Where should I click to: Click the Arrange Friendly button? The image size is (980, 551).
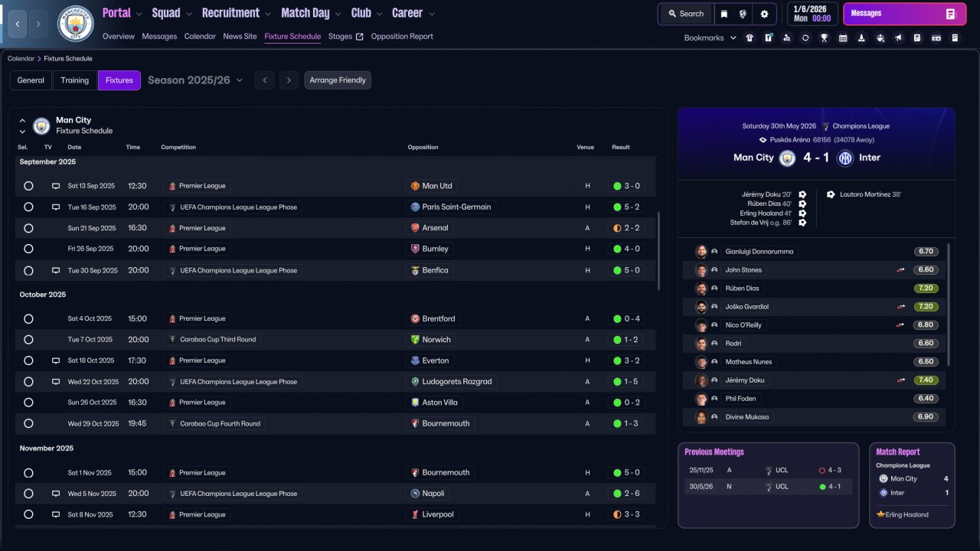pos(338,80)
